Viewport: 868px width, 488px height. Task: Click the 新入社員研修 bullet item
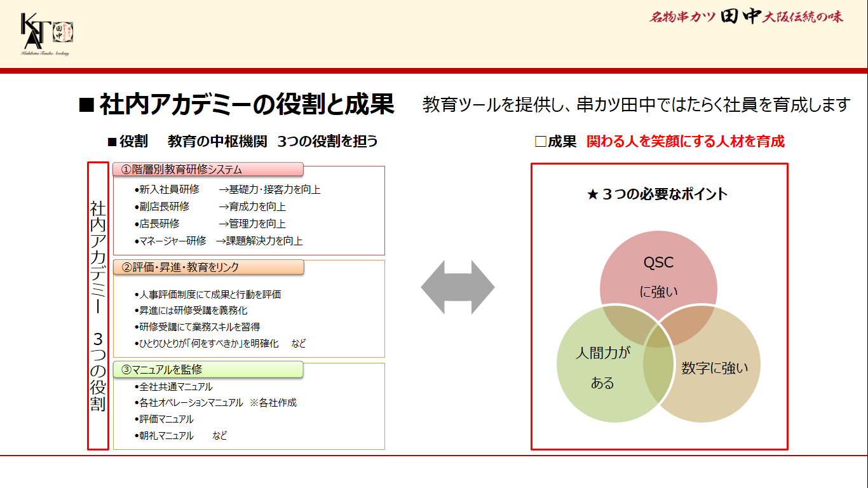[169, 189]
